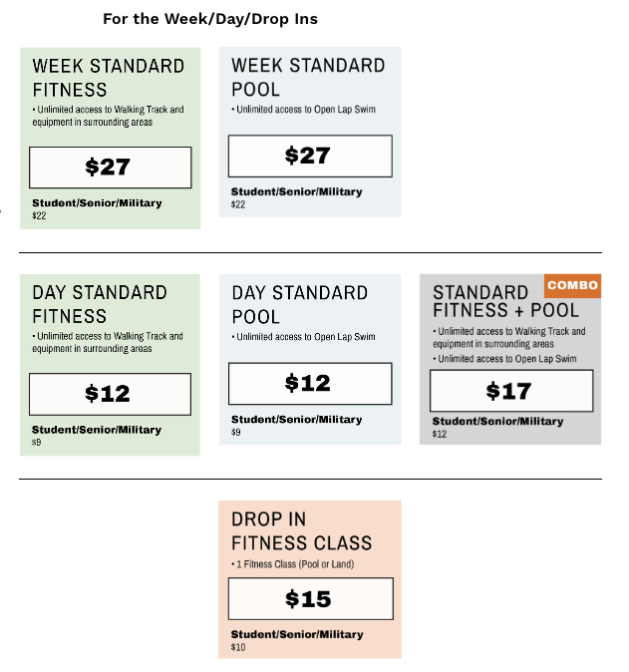Image resolution: width=629 pixels, height=672 pixels.
Task: Click the Week Standard Pool title
Action: click(x=308, y=77)
